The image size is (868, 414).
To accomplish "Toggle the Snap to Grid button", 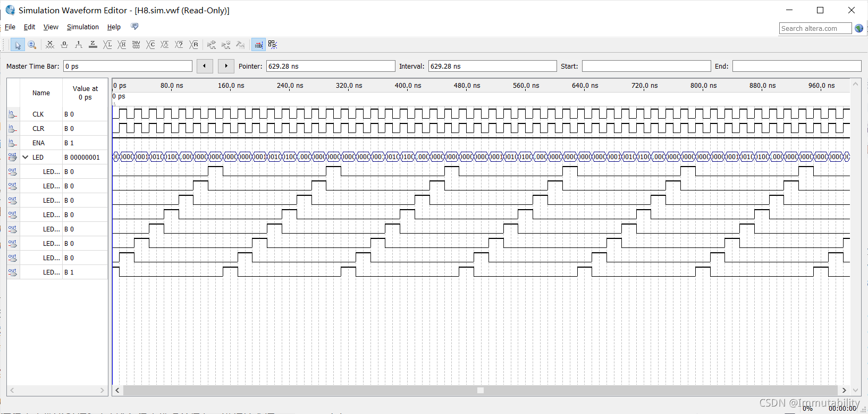I will (x=258, y=45).
